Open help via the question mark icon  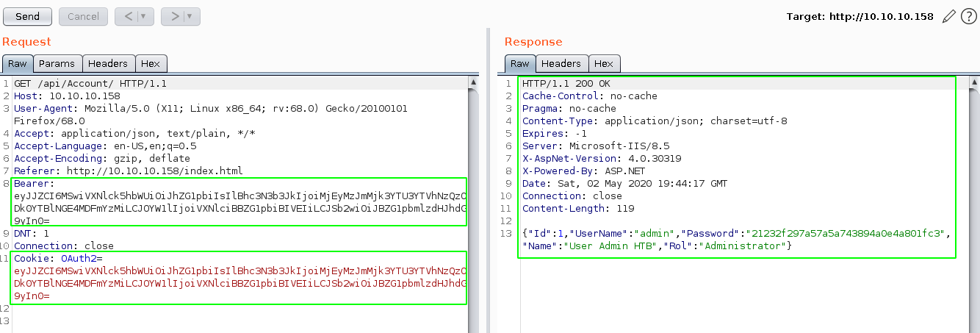pyautogui.click(x=968, y=16)
